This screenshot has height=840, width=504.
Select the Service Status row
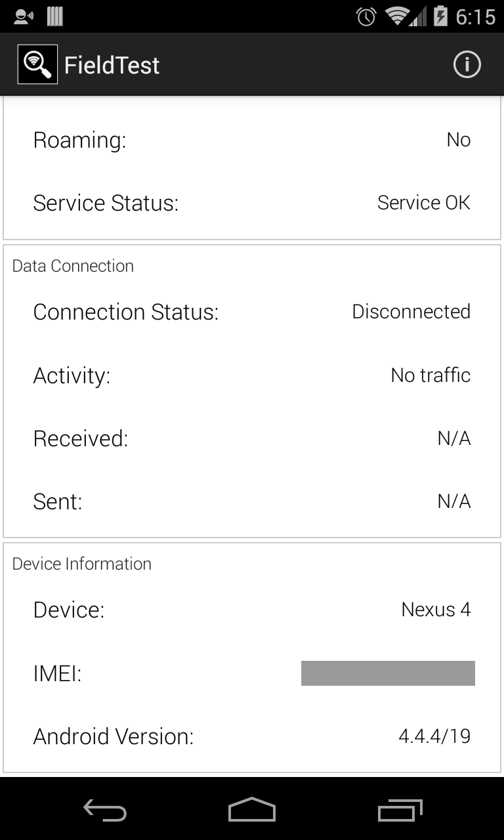(x=252, y=203)
